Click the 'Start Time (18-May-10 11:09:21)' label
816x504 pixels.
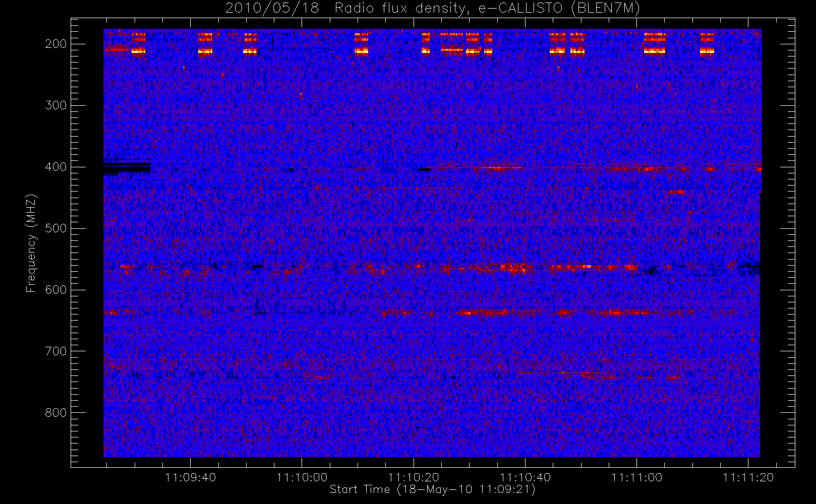click(x=432, y=489)
